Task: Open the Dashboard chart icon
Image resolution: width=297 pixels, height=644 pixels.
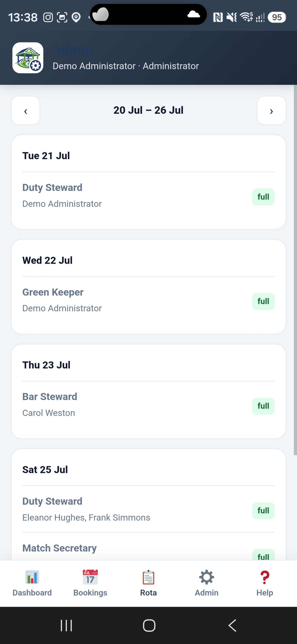Action: 32,577
